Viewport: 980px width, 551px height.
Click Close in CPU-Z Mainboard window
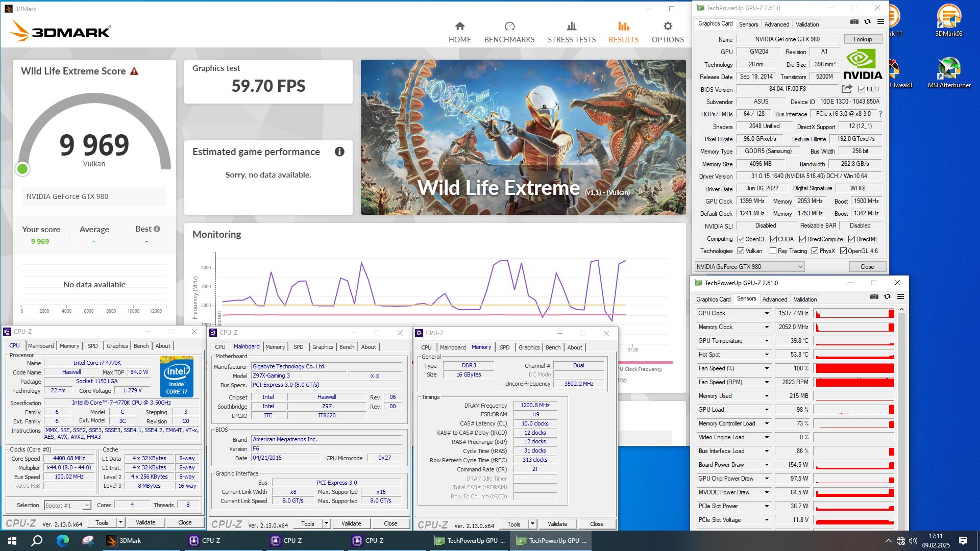pos(390,524)
